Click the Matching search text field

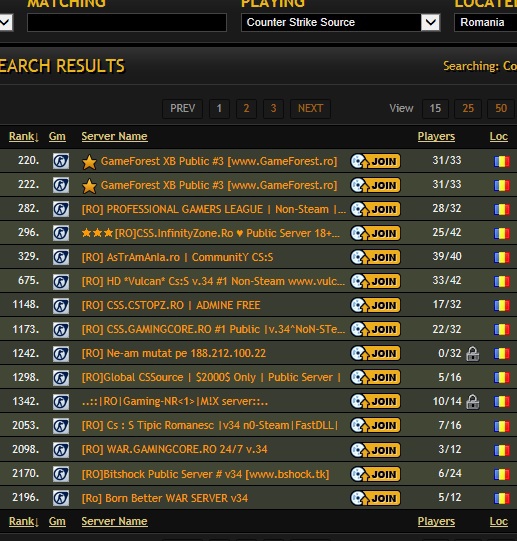coord(127,22)
